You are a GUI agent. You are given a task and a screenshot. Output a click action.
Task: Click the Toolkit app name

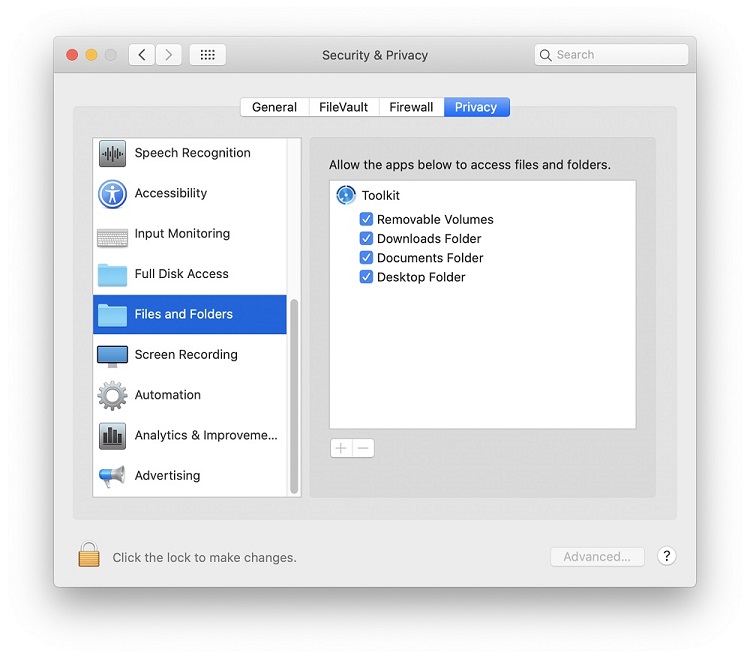[381, 195]
